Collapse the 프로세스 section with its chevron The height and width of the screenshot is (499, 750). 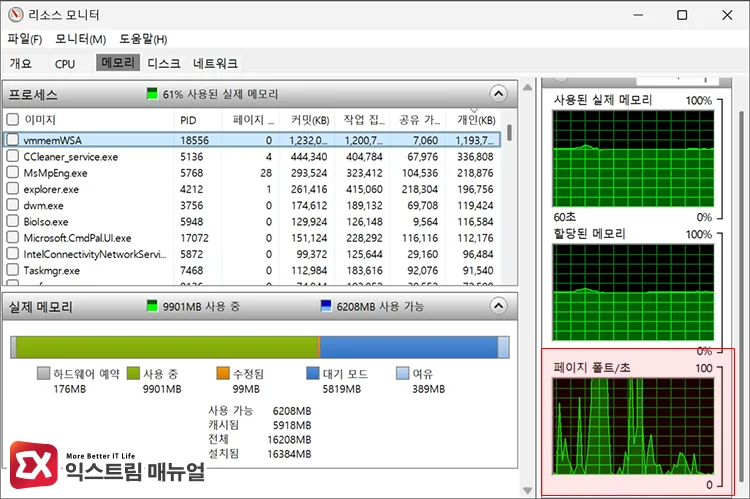[498, 94]
